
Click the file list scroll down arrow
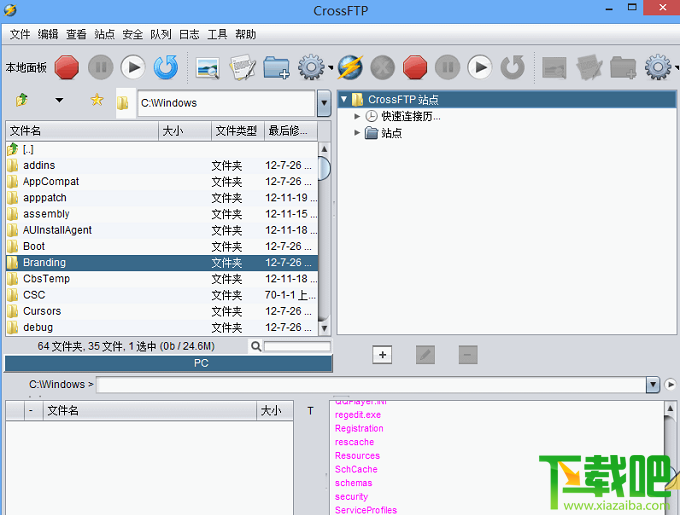(x=324, y=328)
